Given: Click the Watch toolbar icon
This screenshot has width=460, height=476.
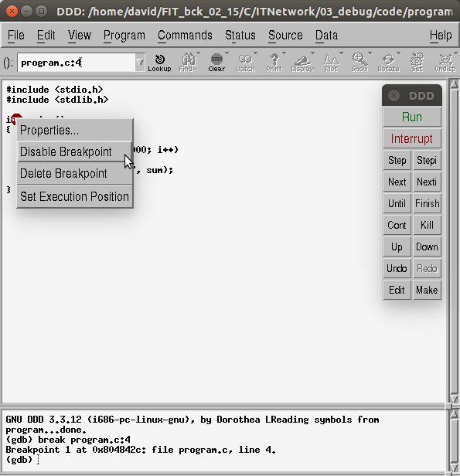Looking at the screenshot, I should pos(245,63).
